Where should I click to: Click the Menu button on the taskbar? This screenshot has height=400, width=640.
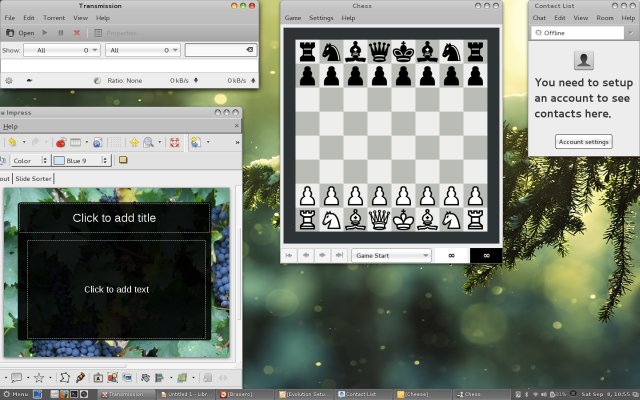pyautogui.click(x=16, y=394)
